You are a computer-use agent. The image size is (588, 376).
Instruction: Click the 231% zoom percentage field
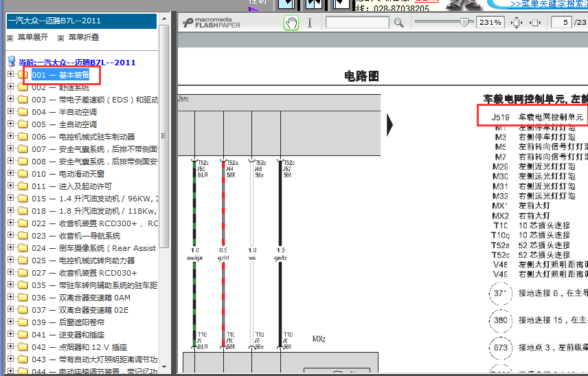490,23
